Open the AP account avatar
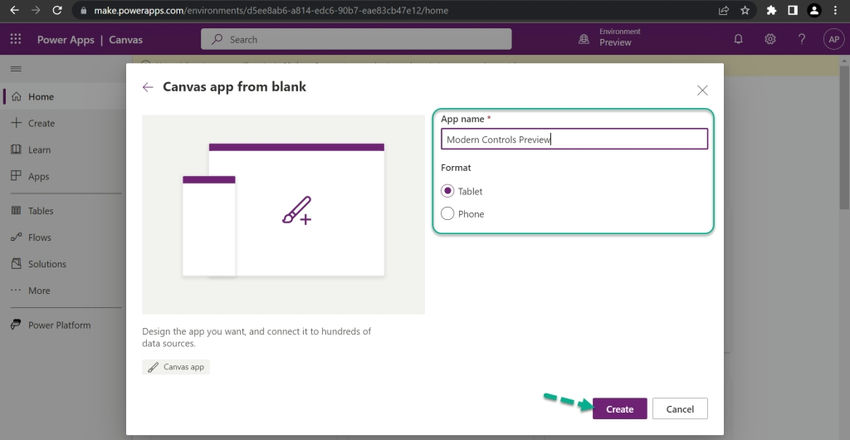This screenshot has width=850, height=440. (x=833, y=39)
